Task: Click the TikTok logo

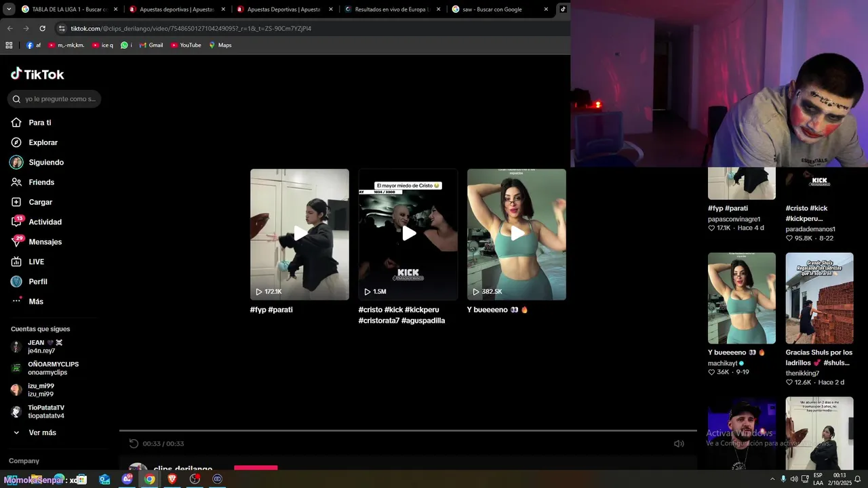Action: pos(37,74)
